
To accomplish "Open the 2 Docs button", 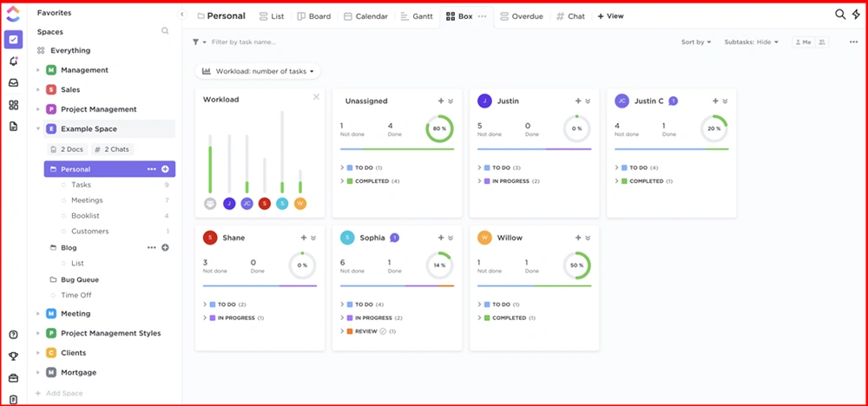I will 68,149.
